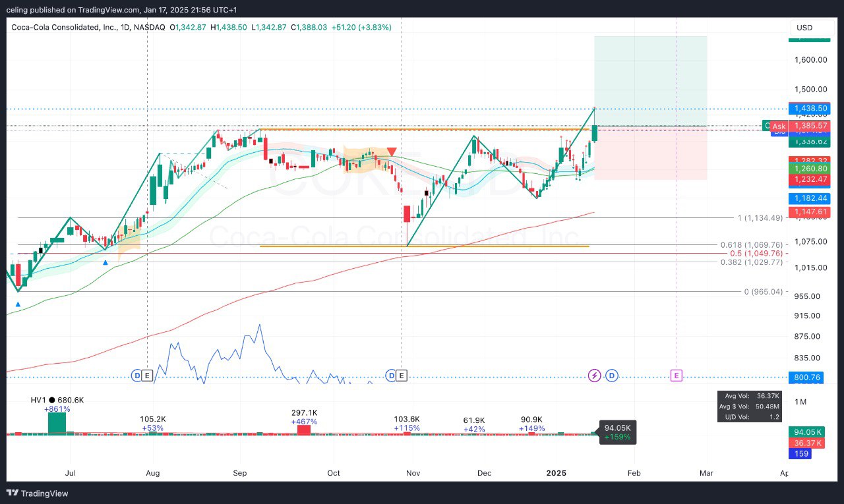The image size is (844, 504).
Task: Click the blue up-triangle signal in mid-July
Action: [105, 263]
